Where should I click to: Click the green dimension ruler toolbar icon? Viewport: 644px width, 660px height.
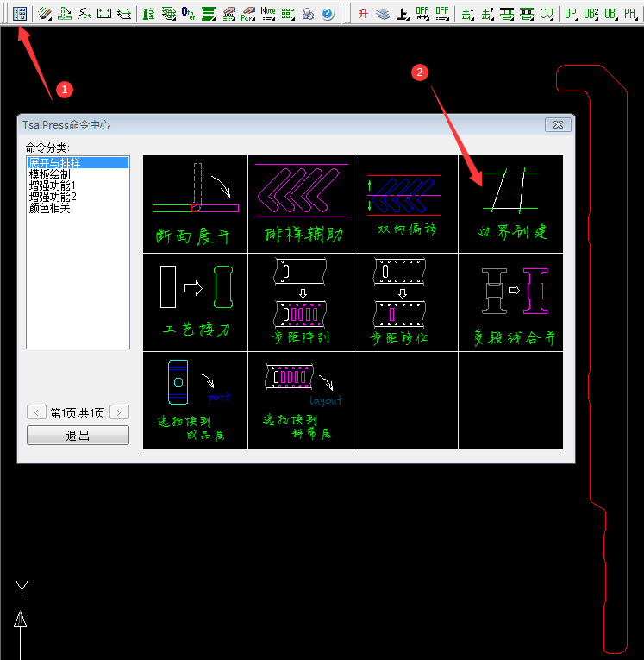click(x=149, y=14)
